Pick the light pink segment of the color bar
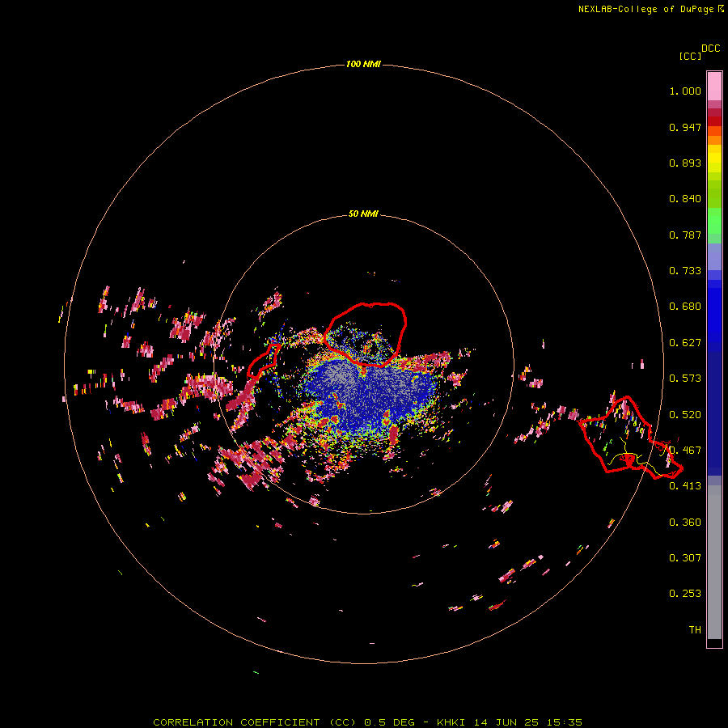 tap(714, 87)
